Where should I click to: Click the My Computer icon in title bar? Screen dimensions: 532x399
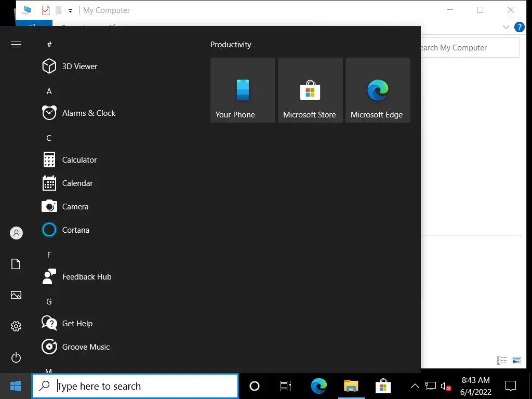[26, 10]
